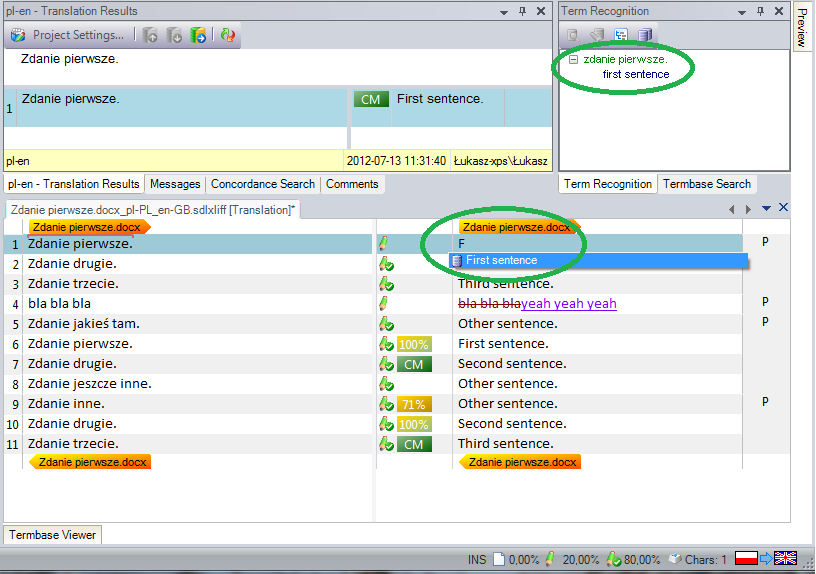This screenshot has width=816, height=574.
Task: Open Project Settings in Translation Results toolbar
Action: [x=68, y=35]
